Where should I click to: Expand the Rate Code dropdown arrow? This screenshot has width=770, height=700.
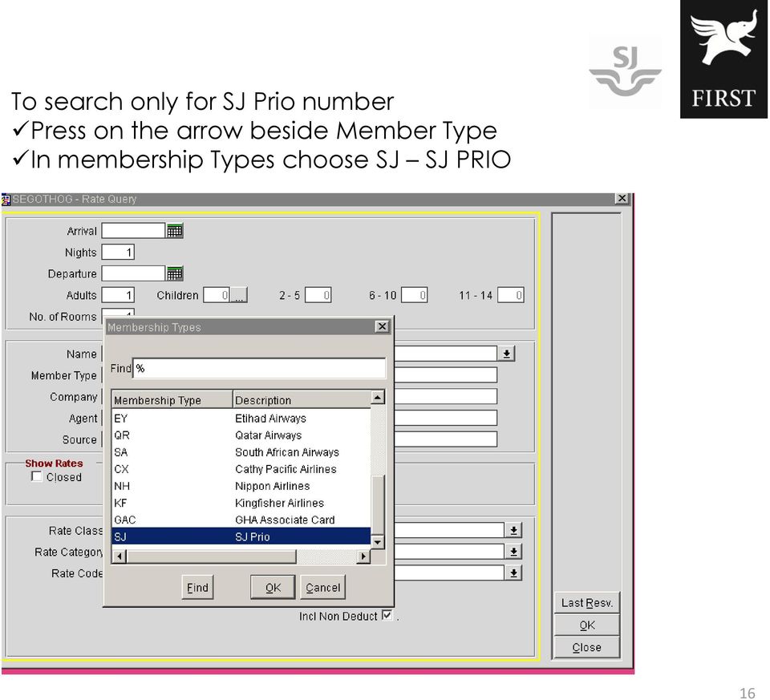point(513,573)
